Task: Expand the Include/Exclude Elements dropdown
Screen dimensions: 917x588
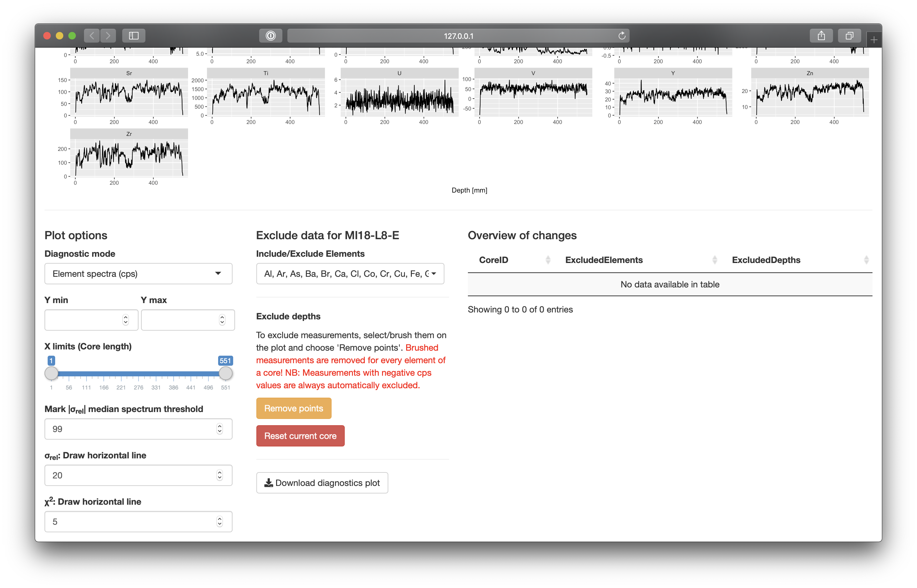Action: pyautogui.click(x=350, y=274)
